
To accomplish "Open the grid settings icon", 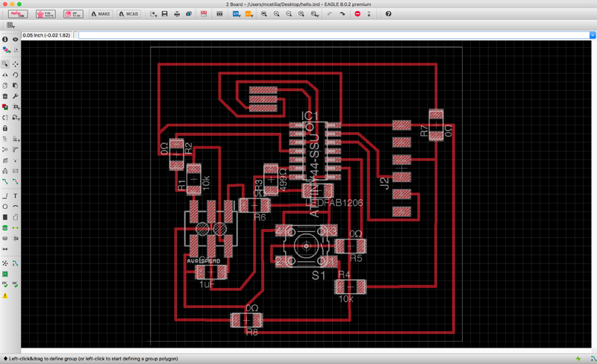I will (x=10, y=25).
